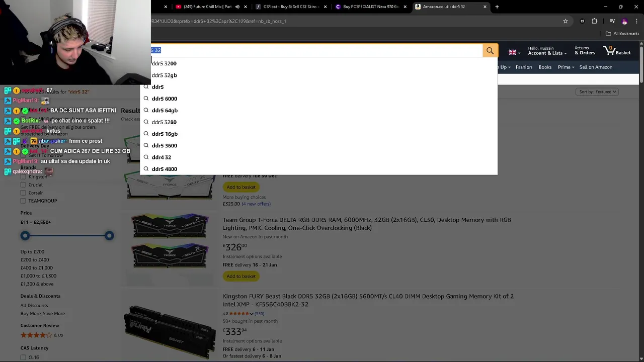644x362 pixels.
Task: Filter price £1,000 to £1,300
Action: click(38, 276)
